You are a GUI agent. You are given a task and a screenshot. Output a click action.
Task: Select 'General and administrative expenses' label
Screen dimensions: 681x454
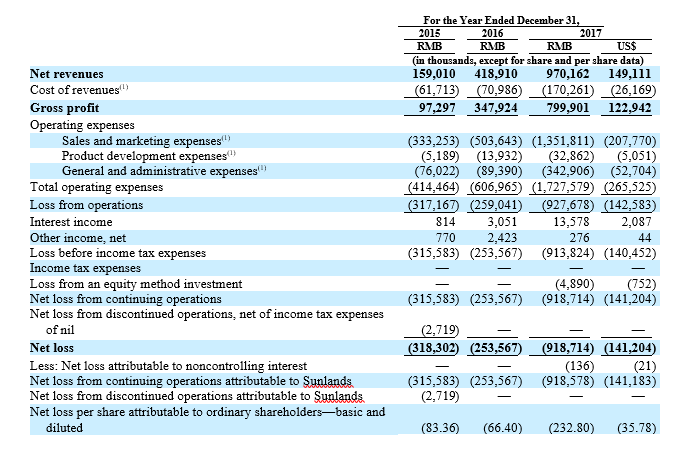point(164,171)
